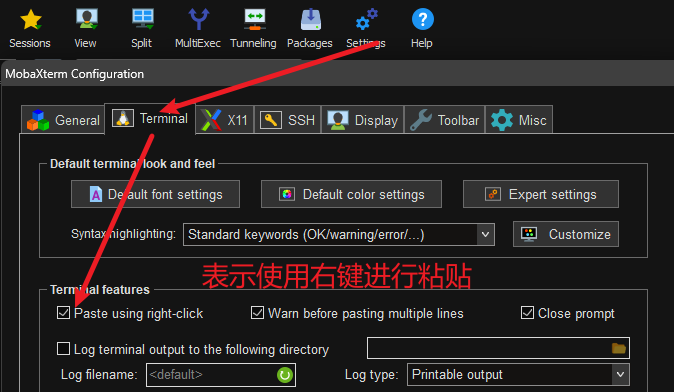674x392 pixels.
Task: Open the MultiExec toolbar icon
Action: coord(198,19)
